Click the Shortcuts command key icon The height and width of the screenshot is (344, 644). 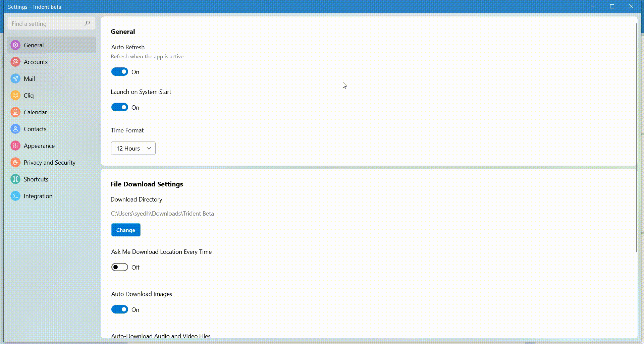pyautogui.click(x=15, y=179)
